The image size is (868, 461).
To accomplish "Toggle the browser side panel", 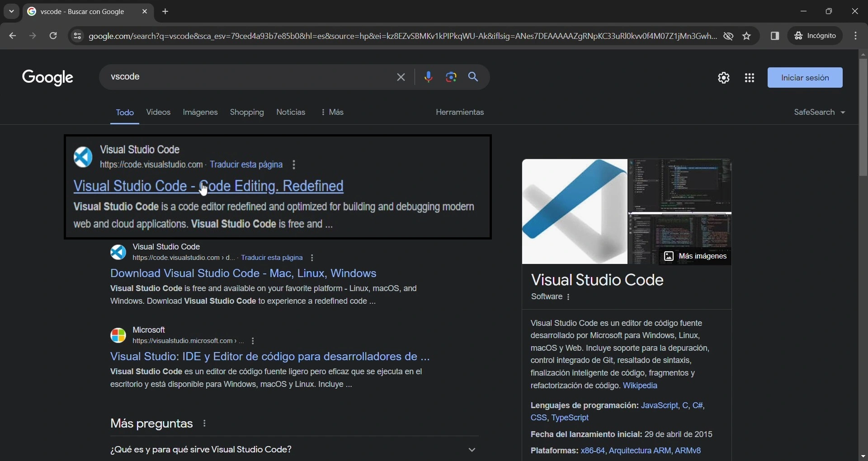I will coord(775,36).
